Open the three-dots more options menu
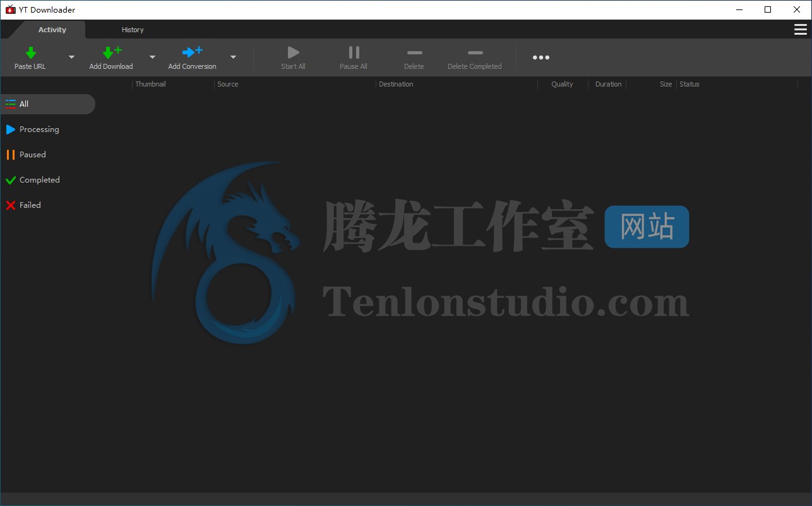Screen dimensions: 812x506 pyautogui.click(x=541, y=57)
